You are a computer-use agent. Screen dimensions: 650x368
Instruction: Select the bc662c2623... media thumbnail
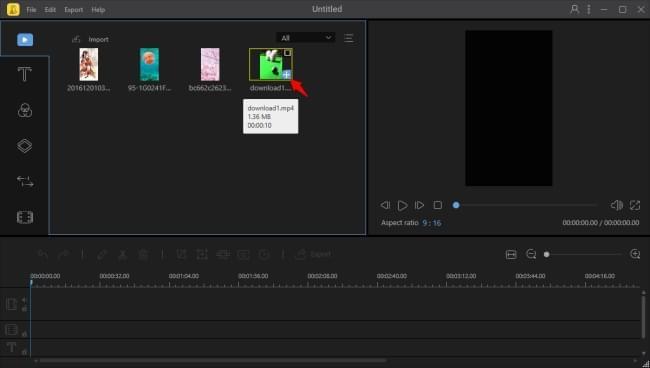coord(210,64)
